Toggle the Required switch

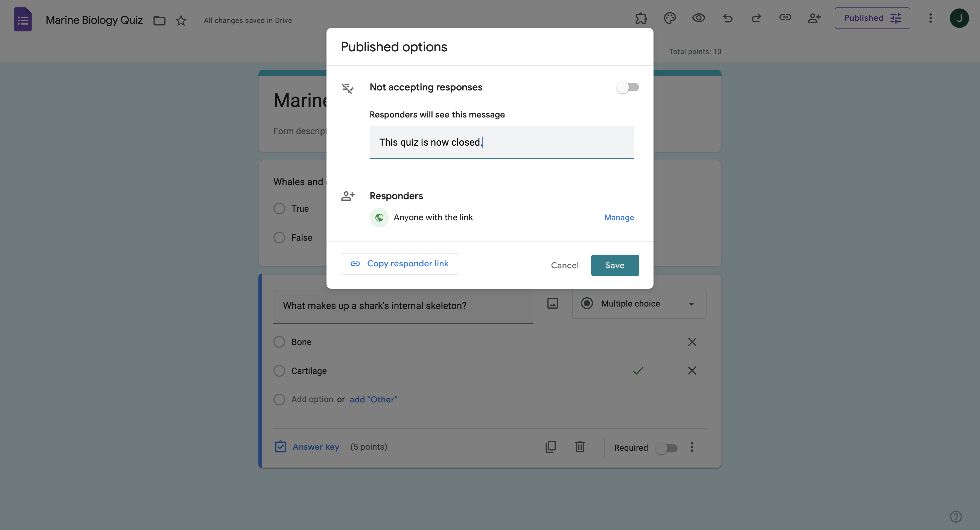667,448
